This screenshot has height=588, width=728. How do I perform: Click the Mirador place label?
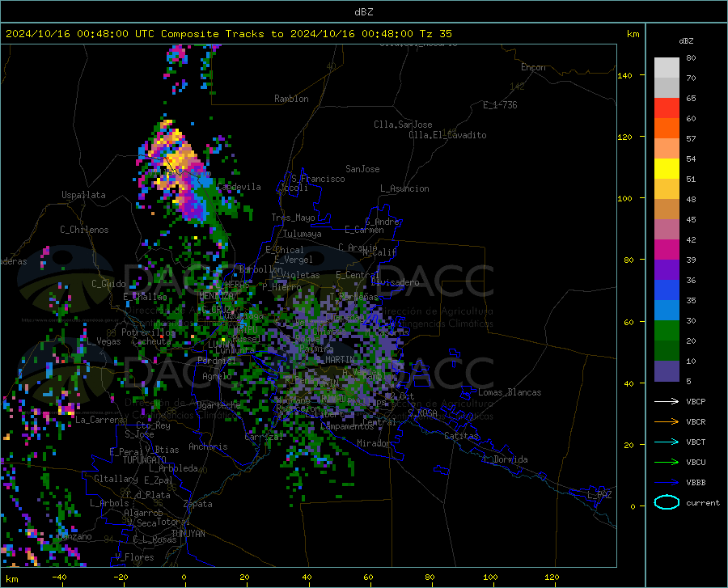pos(373,443)
